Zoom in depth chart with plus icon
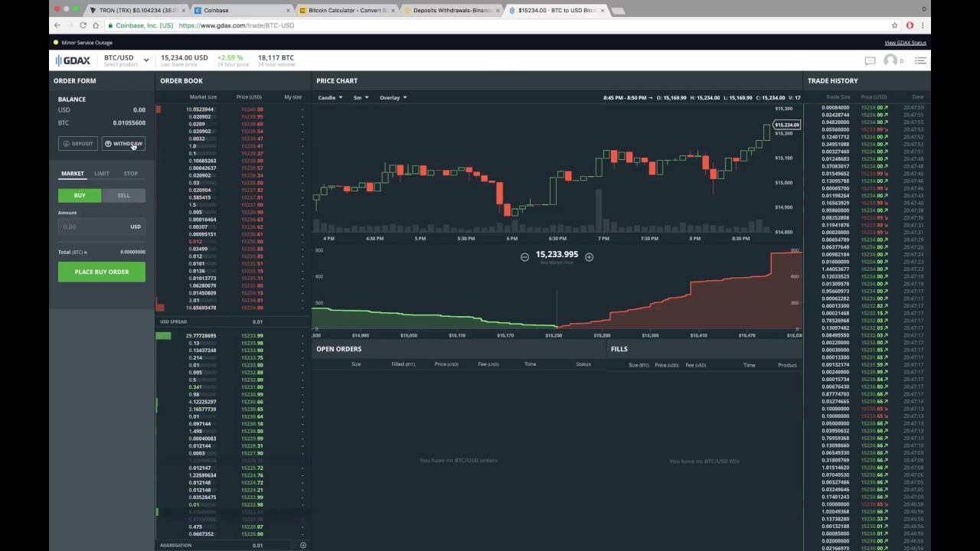Viewport: 980px width, 551px height. tap(589, 257)
